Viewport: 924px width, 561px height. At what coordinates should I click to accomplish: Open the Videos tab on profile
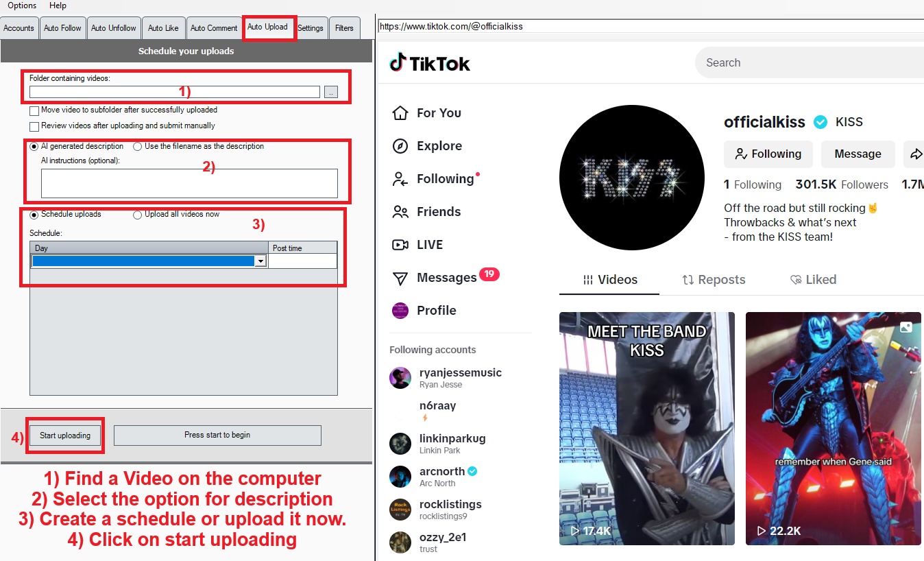[609, 280]
